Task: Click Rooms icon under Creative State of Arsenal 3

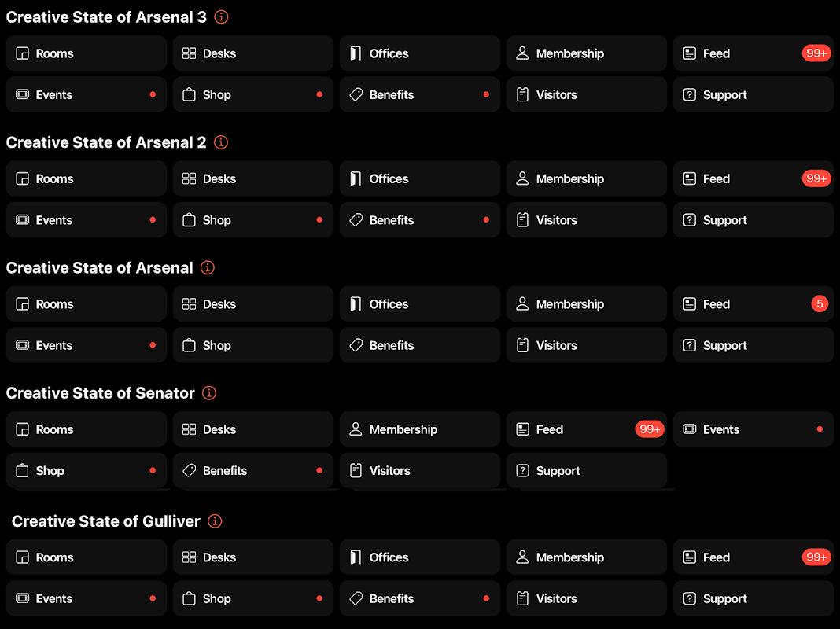Action: pos(23,53)
